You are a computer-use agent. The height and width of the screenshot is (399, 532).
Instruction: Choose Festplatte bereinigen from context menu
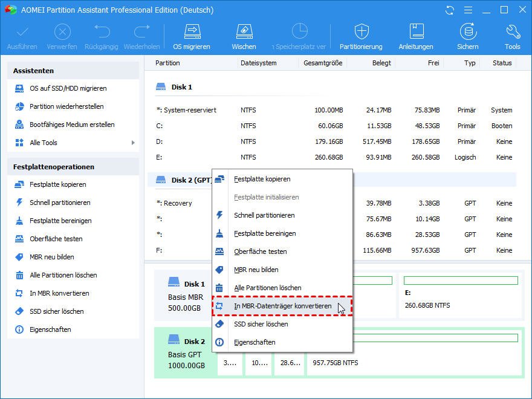tap(282, 233)
